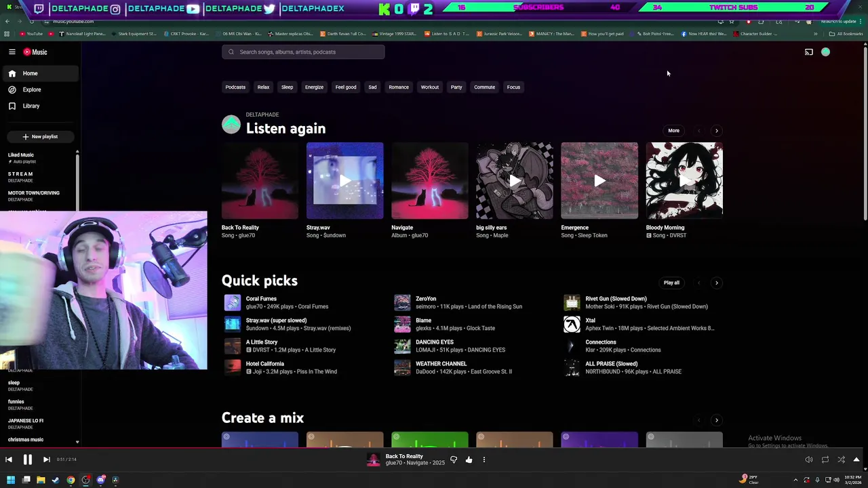The height and width of the screenshot is (488, 868).
Task: Open Discord from taskbar
Action: coord(100,480)
